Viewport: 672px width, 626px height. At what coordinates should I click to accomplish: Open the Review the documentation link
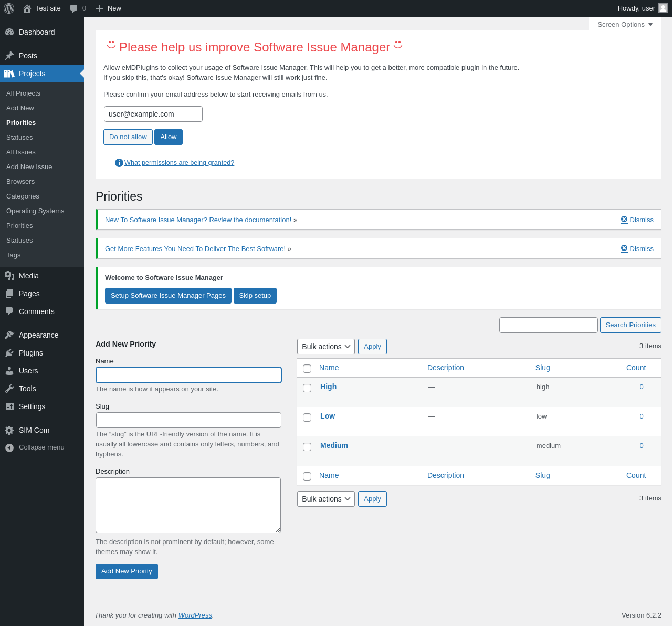(x=199, y=220)
